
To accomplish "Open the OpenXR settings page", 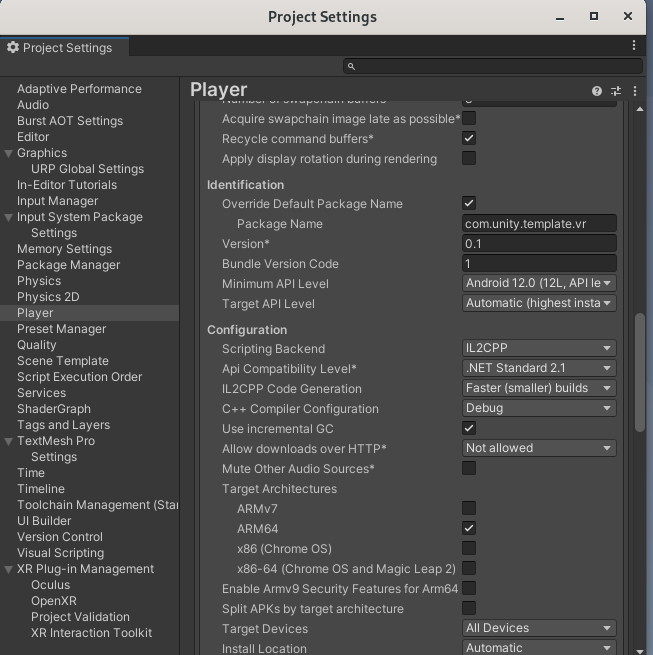I will tap(55, 601).
